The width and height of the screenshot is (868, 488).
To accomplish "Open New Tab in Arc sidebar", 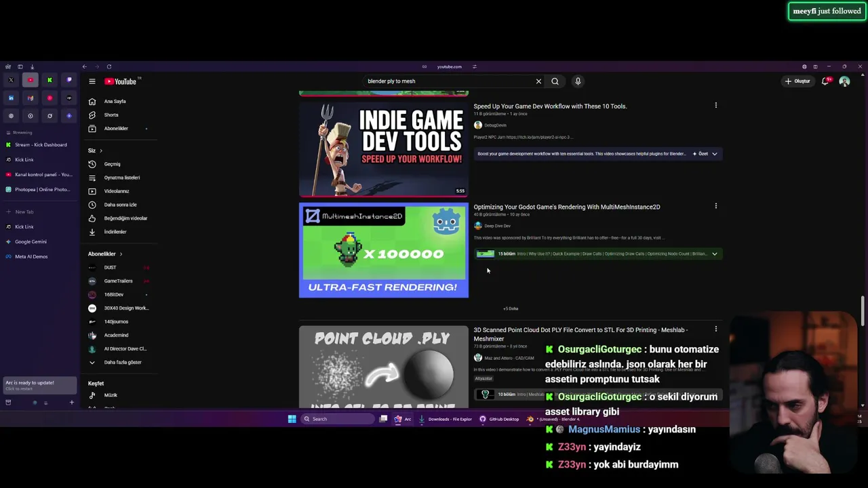I will [39, 211].
